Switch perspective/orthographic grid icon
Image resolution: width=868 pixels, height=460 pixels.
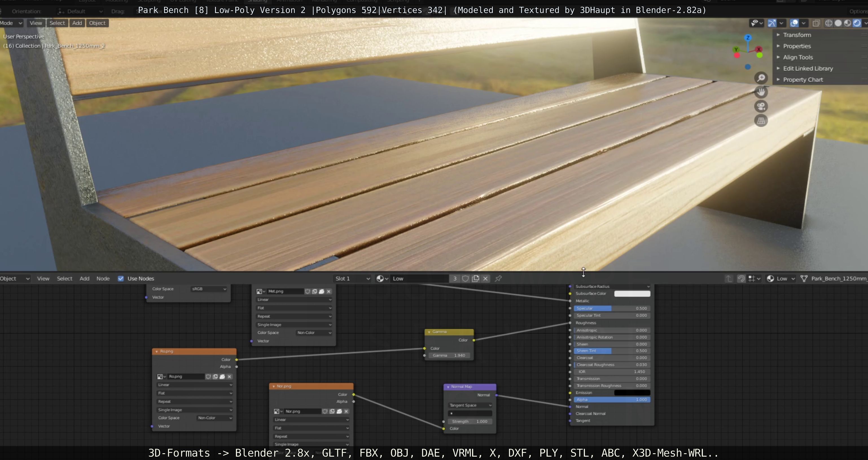coord(761,121)
